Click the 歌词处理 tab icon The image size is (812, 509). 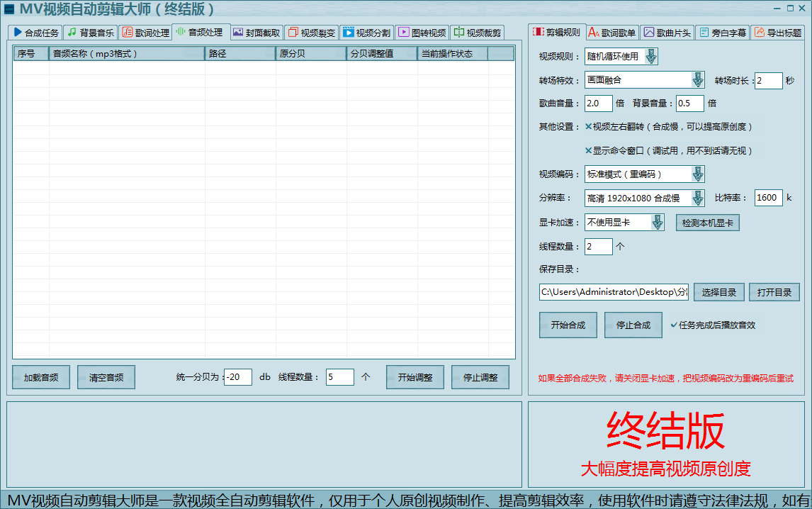pyautogui.click(x=127, y=32)
